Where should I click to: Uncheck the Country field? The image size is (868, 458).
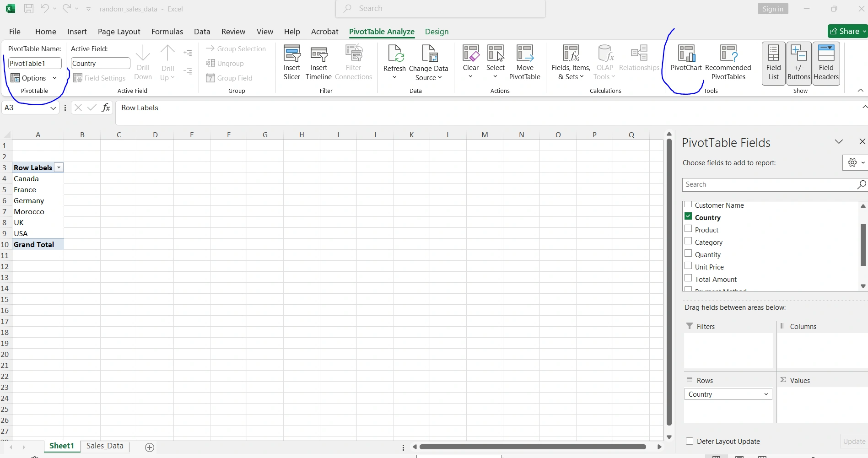pyautogui.click(x=688, y=216)
